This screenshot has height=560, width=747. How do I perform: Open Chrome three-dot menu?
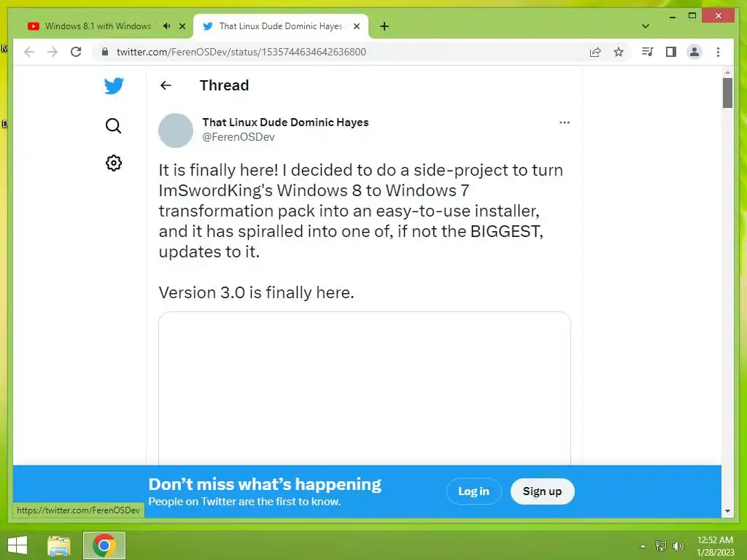[718, 52]
